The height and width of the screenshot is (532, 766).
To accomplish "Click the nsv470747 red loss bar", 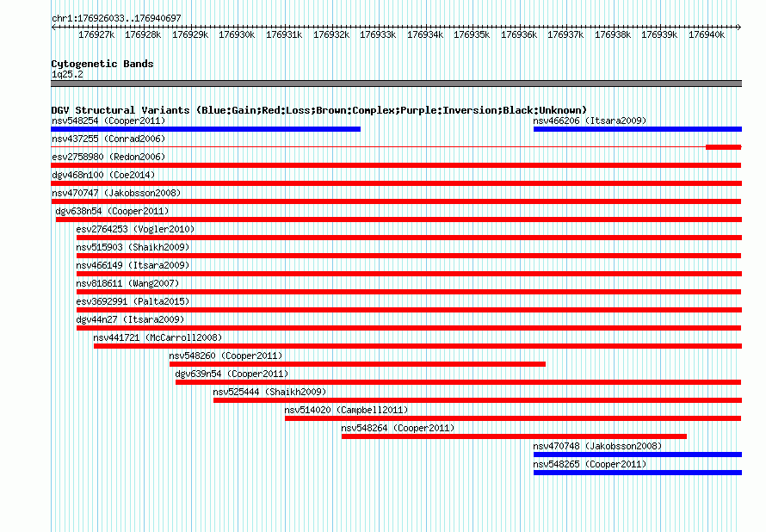I will 396,201.
